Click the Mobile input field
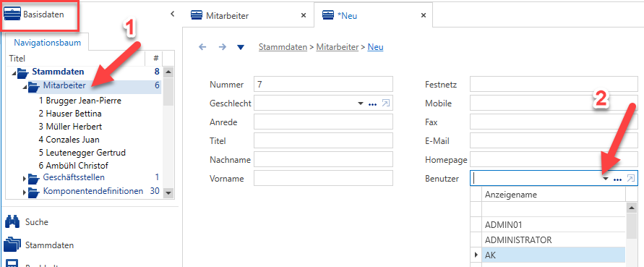Image resolution: width=644 pixels, height=267 pixels. point(554,103)
